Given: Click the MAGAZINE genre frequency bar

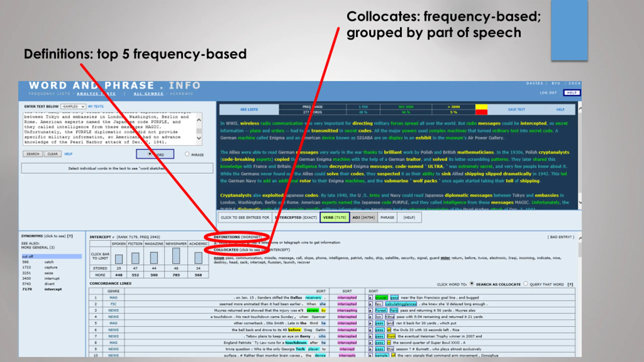Looking at the screenshot, I should point(154,258).
